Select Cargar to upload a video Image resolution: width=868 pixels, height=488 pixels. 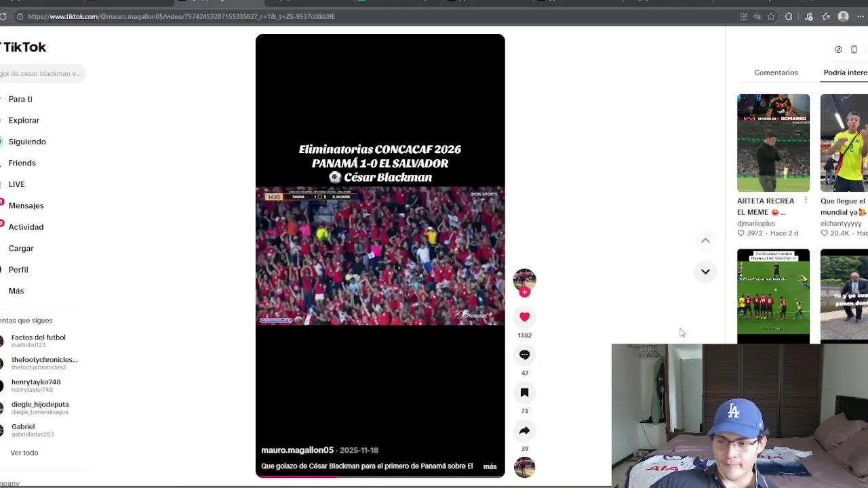tap(21, 248)
